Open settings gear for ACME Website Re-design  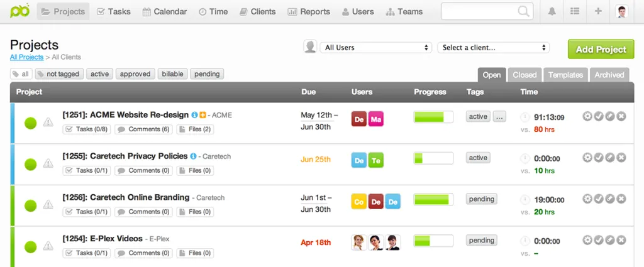click(587, 116)
